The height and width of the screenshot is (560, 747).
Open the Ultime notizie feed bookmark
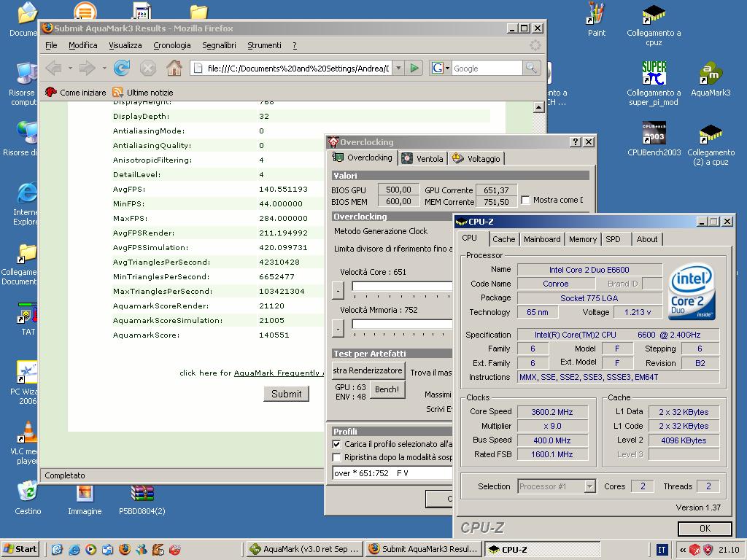pyautogui.click(x=143, y=93)
